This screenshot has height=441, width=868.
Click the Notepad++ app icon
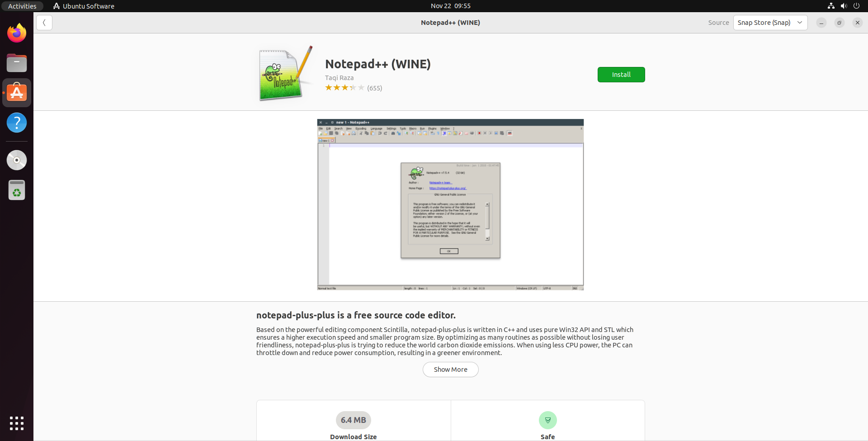286,72
